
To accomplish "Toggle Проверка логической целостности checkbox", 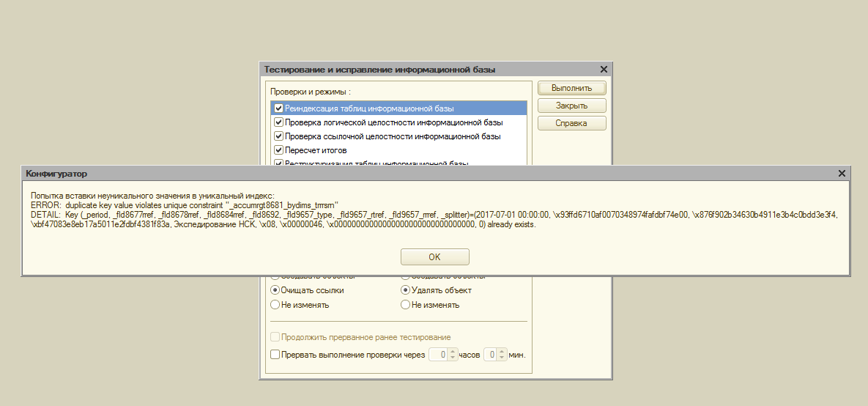I will [278, 122].
